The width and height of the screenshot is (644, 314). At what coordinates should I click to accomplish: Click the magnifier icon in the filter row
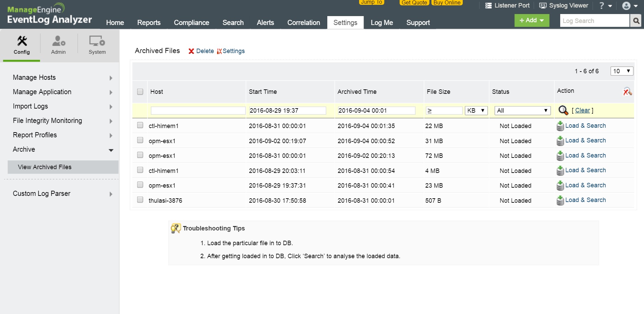tap(563, 110)
